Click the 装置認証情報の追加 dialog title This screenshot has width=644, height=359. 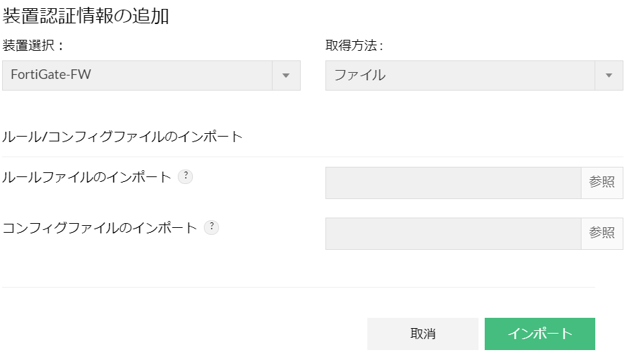pyautogui.click(x=86, y=16)
